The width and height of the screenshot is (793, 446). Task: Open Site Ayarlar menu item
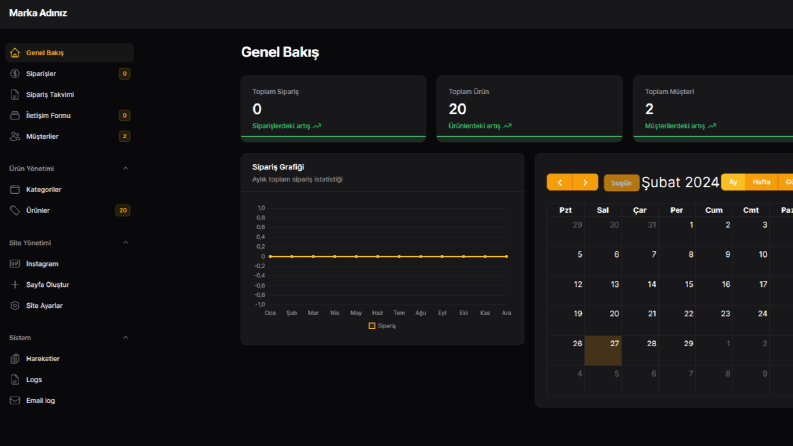(69, 305)
